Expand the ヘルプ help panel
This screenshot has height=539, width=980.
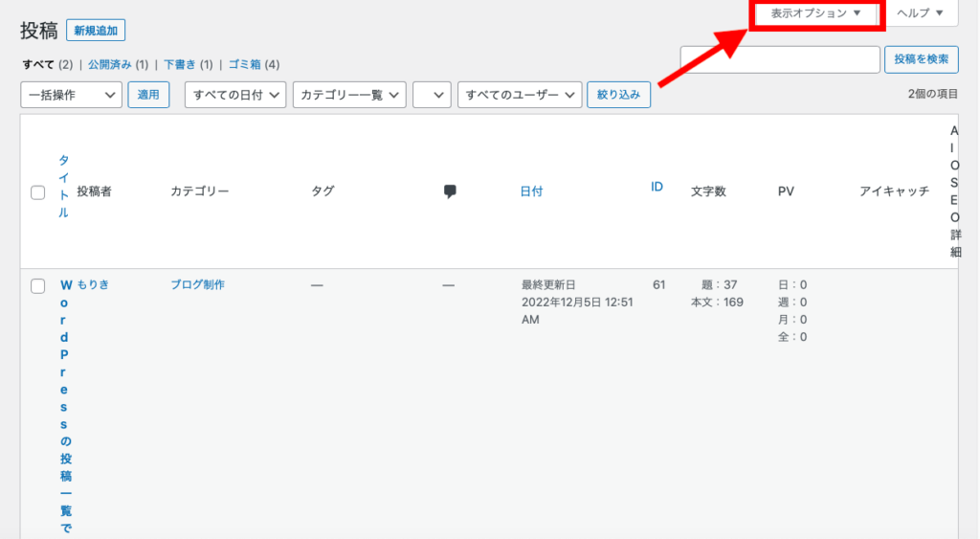click(x=921, y=13)
